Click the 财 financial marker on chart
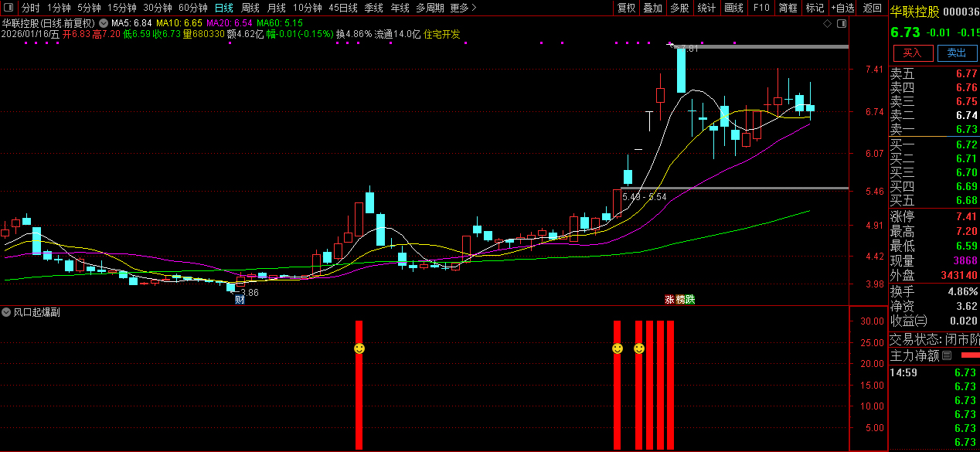980x452 pixels. coord(240,300)
